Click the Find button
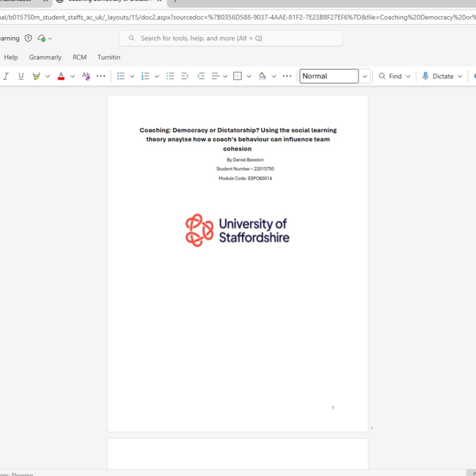This screenshot has width=476, height=476. click(x=390, y=76)
